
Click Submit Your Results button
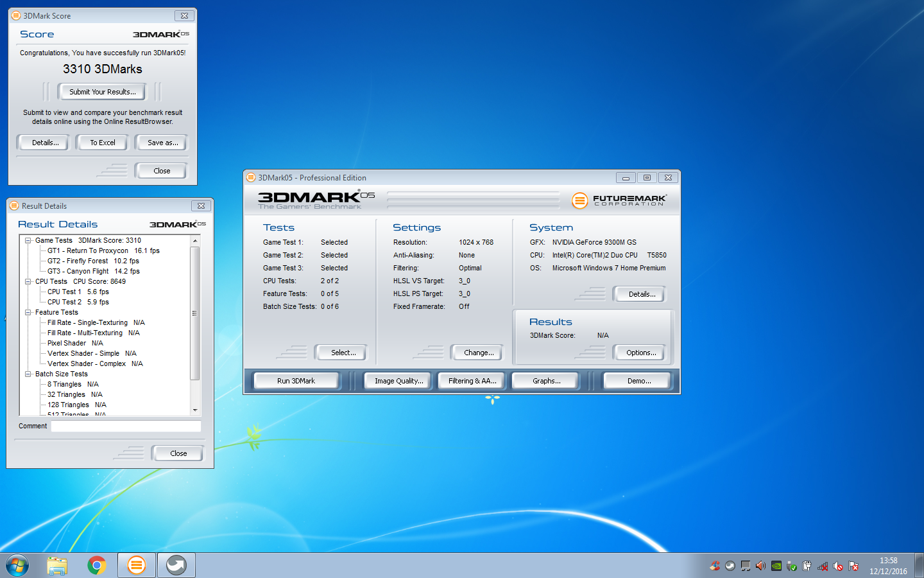tap(103, 92)
